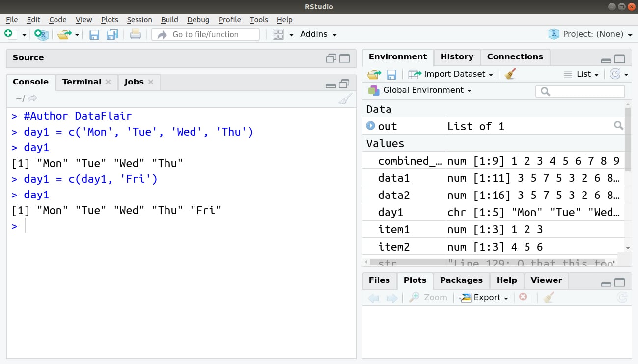The height and width of the screenshot is (364, 638).
Task: Clear the console with the broom icon
Action: pos(345,99)
